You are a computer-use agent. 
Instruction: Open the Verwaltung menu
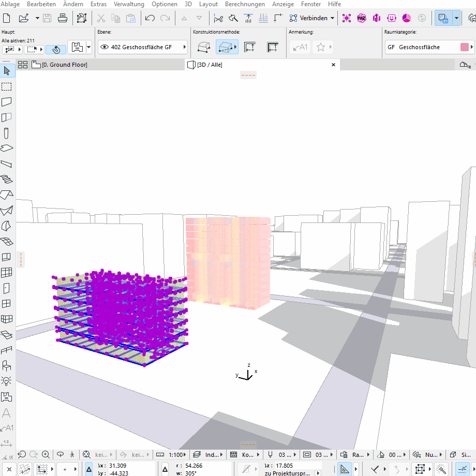[x=129, y=4]
